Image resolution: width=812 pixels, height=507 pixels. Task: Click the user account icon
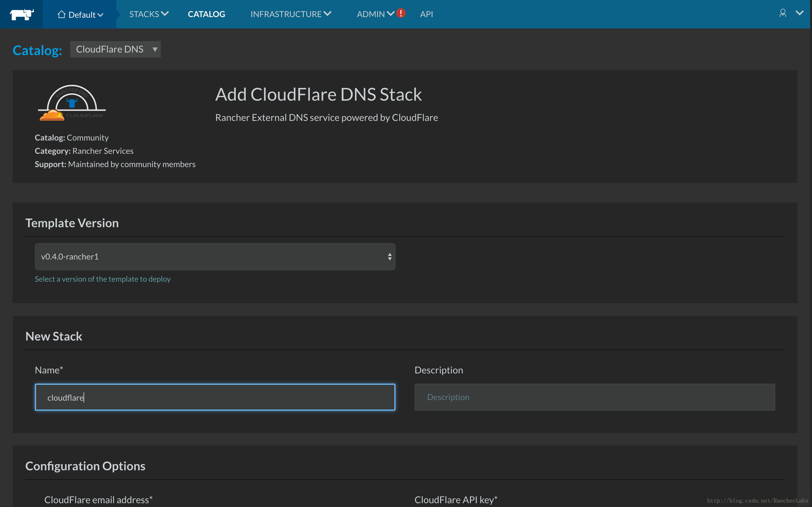pyautogui.click(x=783, y=13)
